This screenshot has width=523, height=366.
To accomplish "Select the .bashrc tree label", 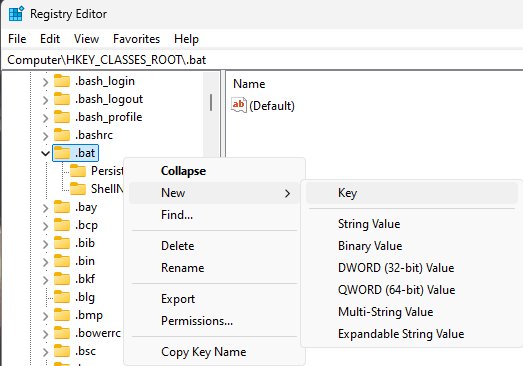I will point(94,135).
